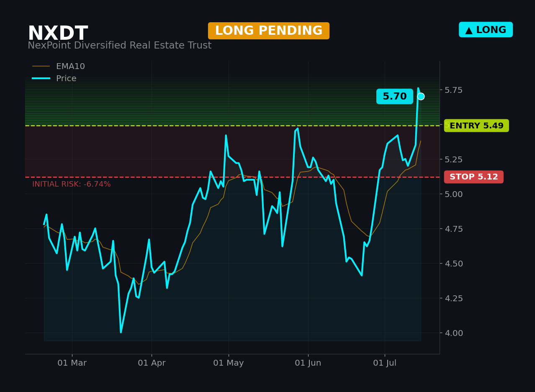Image resolution: width=535 pixels, height=392 pixels.
Task: Click the 01 Mar x-axis date label
Action: pyautogui.click(x=72, y=363)
